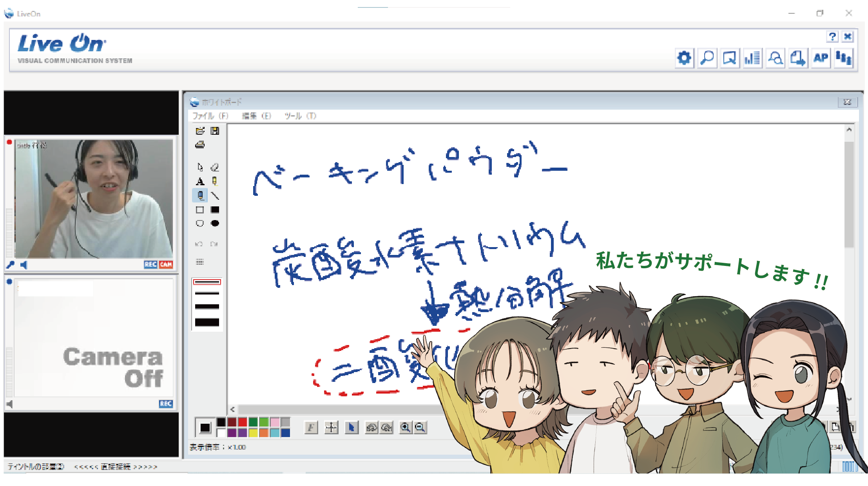The image size is (868, 486).
Task: Toggle microphone icon under first video
Action: coord(11,265)
